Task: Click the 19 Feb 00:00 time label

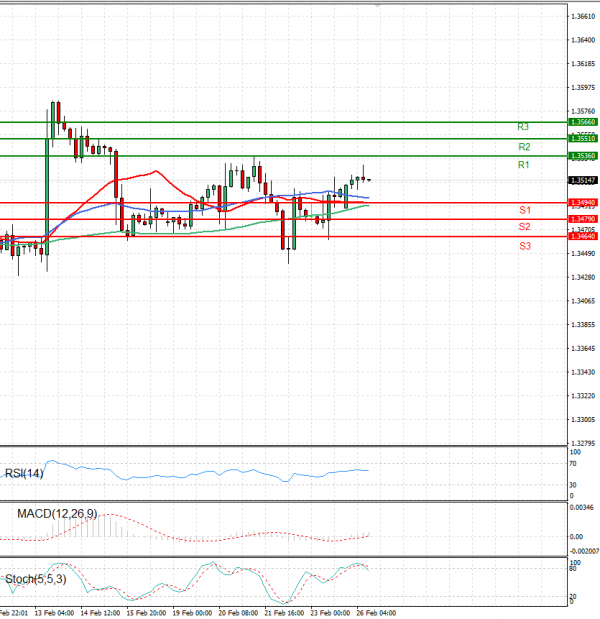Action: click(192, 613)
